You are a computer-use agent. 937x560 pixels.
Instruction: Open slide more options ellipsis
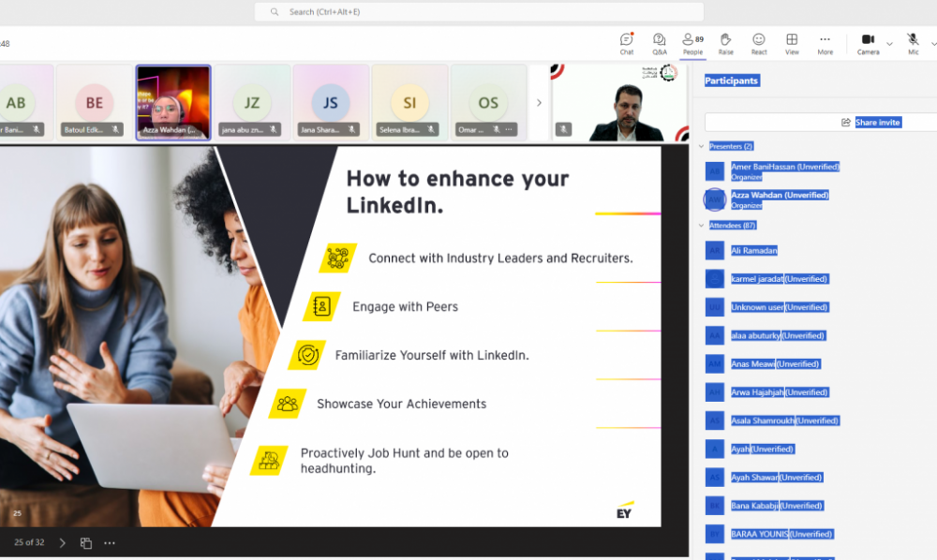tap(110, 543)
